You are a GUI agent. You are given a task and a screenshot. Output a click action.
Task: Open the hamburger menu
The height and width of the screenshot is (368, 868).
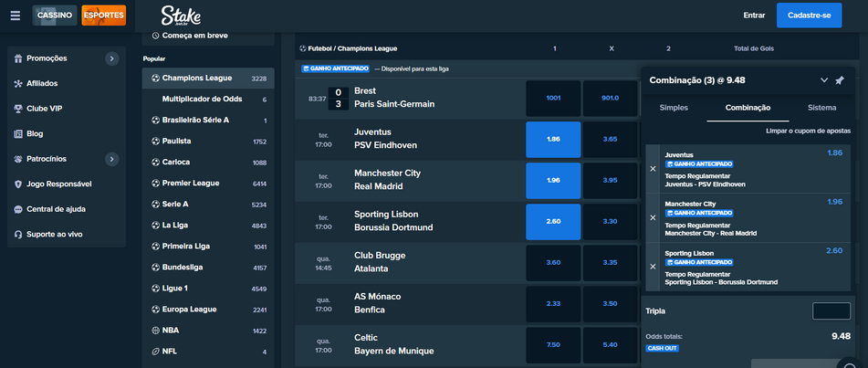pyautogui.click(x=16, y=16)
